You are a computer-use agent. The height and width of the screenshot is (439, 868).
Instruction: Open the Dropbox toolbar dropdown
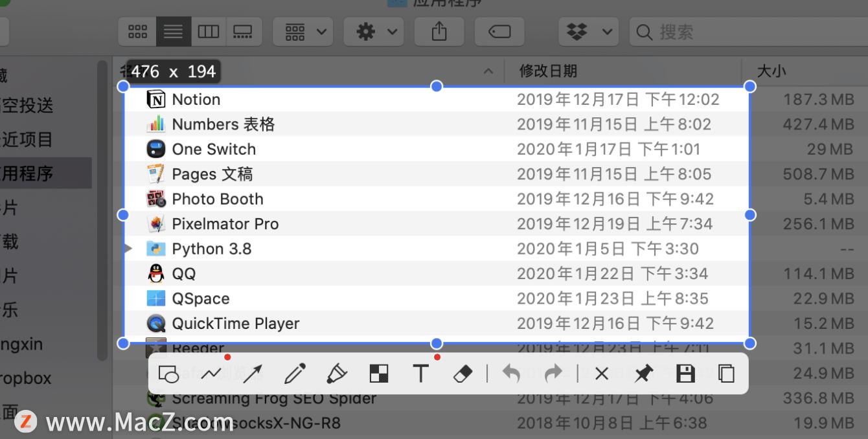588,30
